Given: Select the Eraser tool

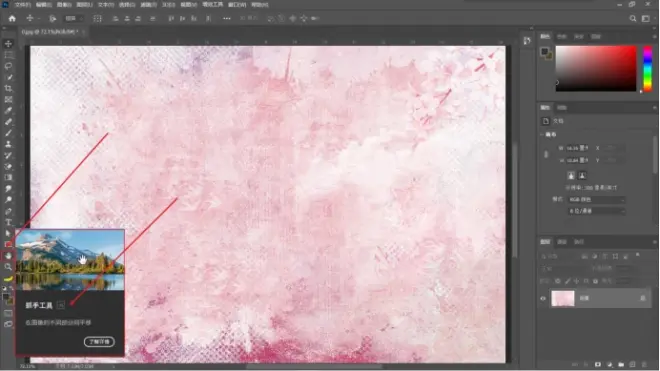Looking at the screenshot, I should click(x=8, y=166).
